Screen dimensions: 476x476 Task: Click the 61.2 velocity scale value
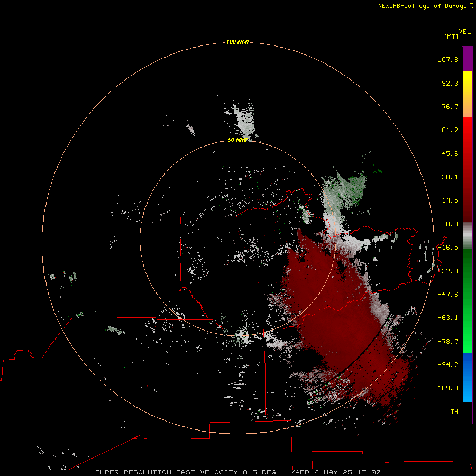point(450,130)
